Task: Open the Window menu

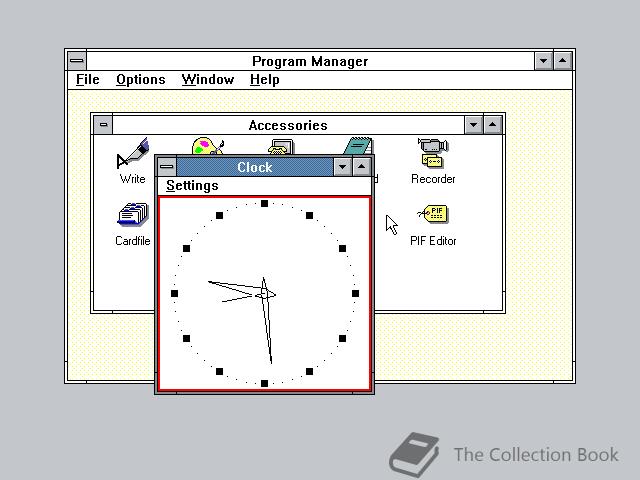Action: pyautogui.click(x=208, y=80)
